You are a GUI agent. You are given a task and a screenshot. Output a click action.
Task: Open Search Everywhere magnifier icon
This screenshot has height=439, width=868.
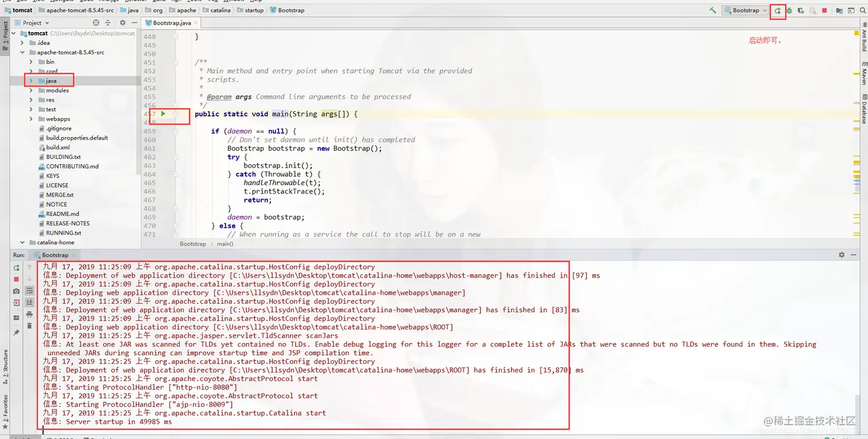click(863, 10)
